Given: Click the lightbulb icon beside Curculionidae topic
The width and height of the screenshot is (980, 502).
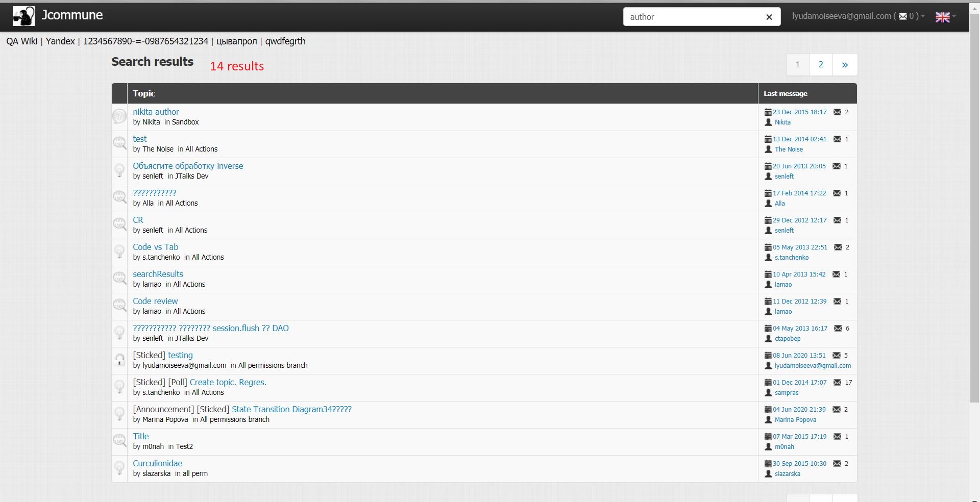Looking at the screenshot, I should click(119, 468).
